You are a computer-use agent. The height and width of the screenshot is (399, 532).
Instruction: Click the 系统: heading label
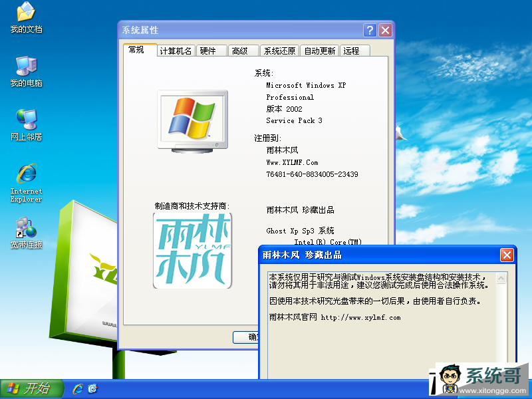point(263,73)
